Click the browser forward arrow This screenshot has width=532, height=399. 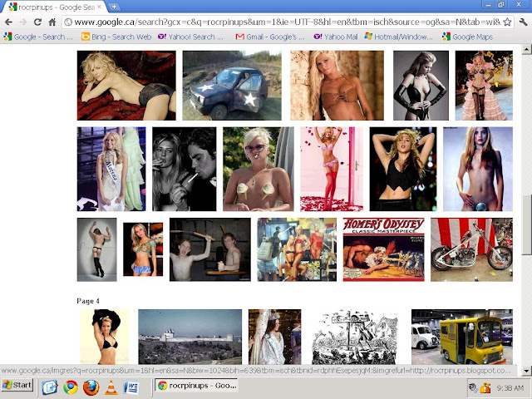point(23,22)
